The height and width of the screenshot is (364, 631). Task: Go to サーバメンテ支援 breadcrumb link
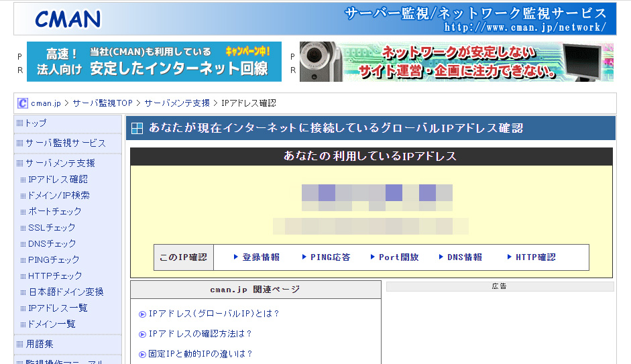pyautogui.click(x=177, y=103)
